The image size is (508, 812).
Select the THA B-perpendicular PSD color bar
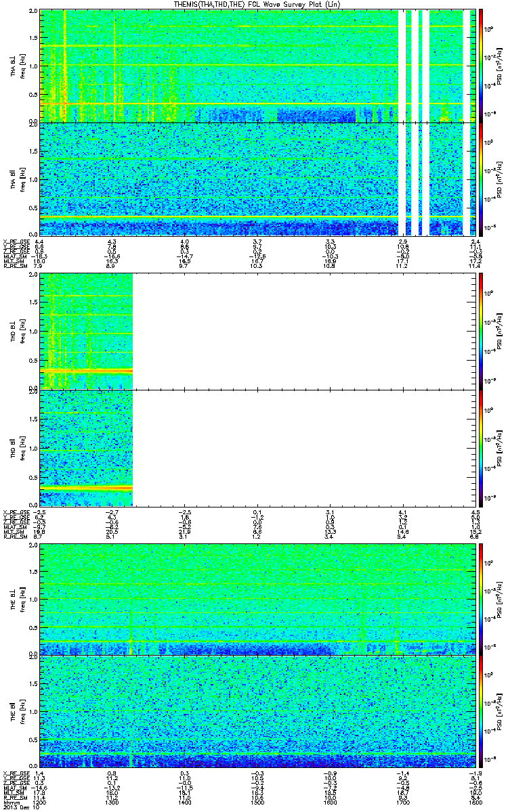pos(481,66)
